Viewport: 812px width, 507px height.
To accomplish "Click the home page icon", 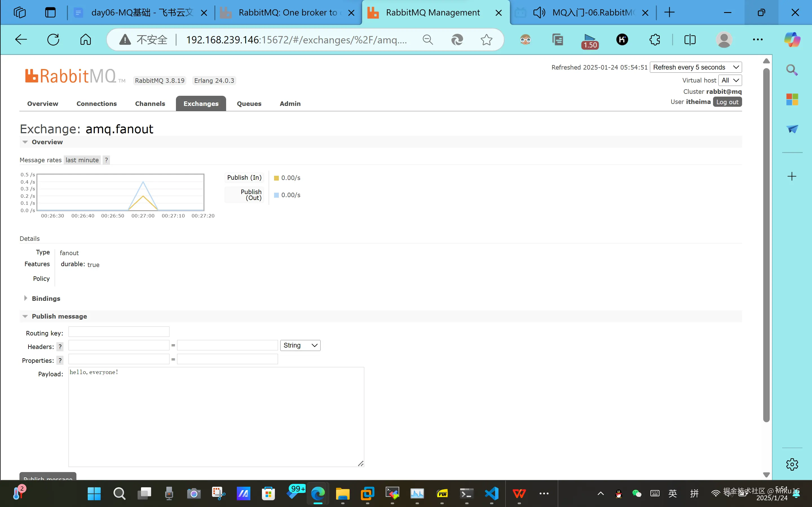I will point(85,39).
